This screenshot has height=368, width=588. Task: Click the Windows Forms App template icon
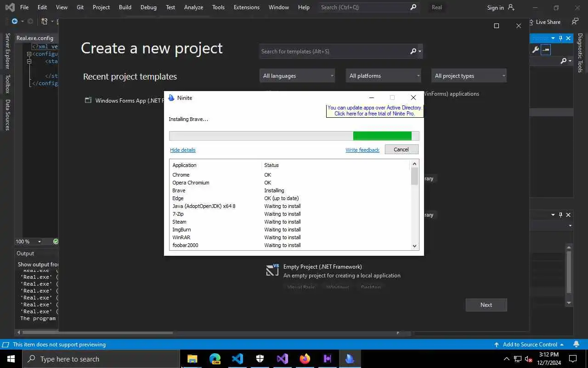pos(88,100)
